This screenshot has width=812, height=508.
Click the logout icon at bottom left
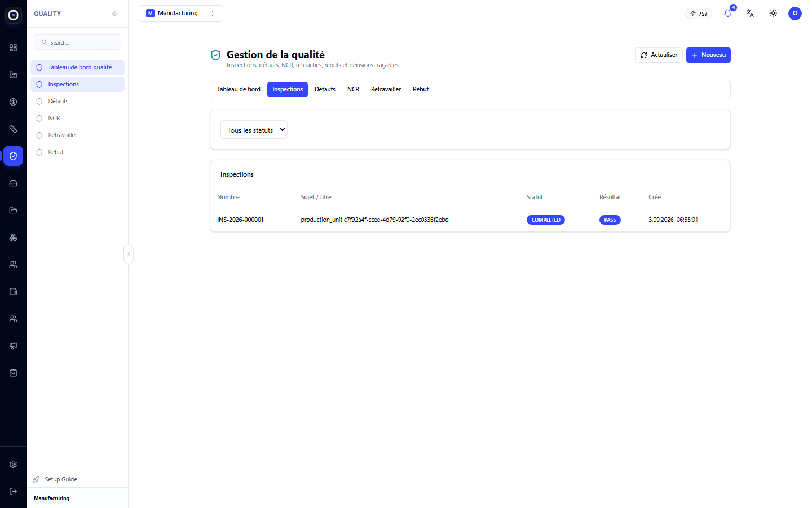pos(14,492)
